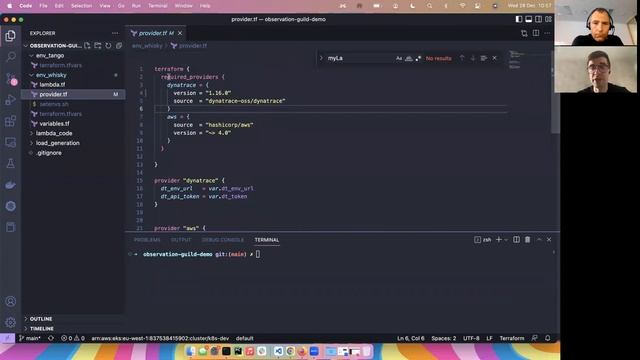Open the Kubernetes view in activity bar
The width and height of the screenshot is (640, 360).
point(11,206)
